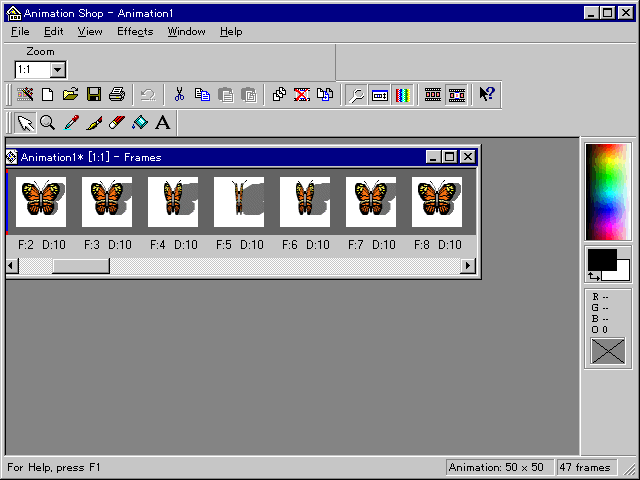Click the Save (floppy disk) icon
Screen dimensions: 640x480
94,95
